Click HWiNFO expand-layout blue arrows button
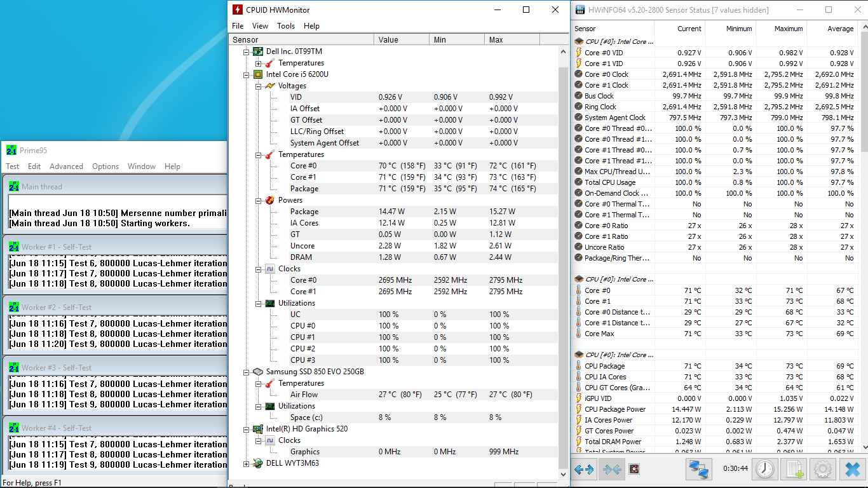868x488 pixels. click(x=584, y=470)
